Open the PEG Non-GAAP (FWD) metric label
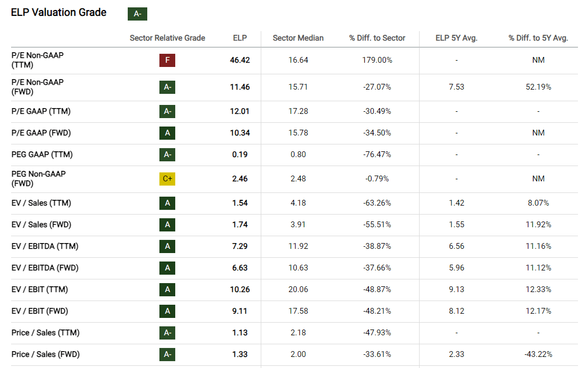588x368 pixels. click(x=39, y=179)
